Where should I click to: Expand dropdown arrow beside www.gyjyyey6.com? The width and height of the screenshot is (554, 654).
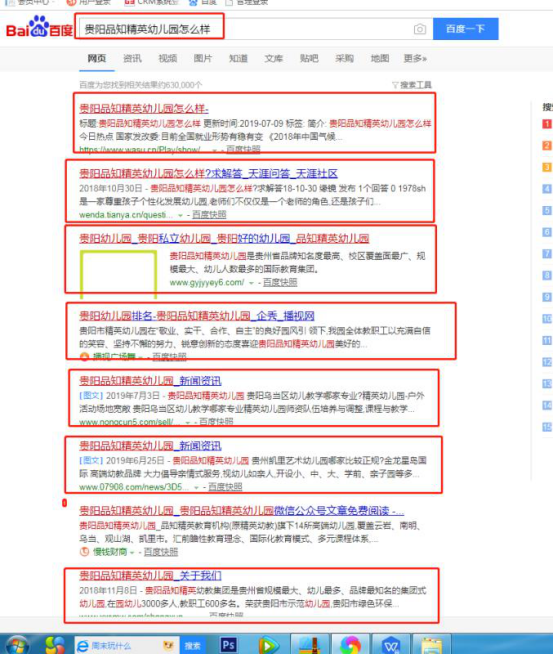coord(251,283)
